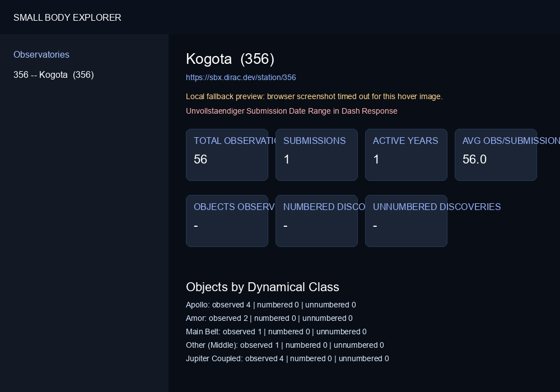Select the Active Years stat card
The image size is (560, 392).
tap(406, 155)
